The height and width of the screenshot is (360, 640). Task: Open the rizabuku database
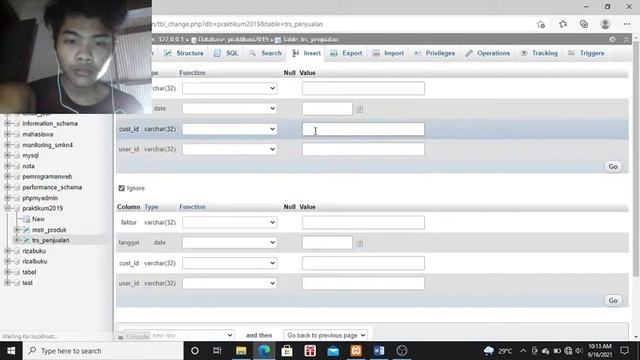(x=34, y=251)
